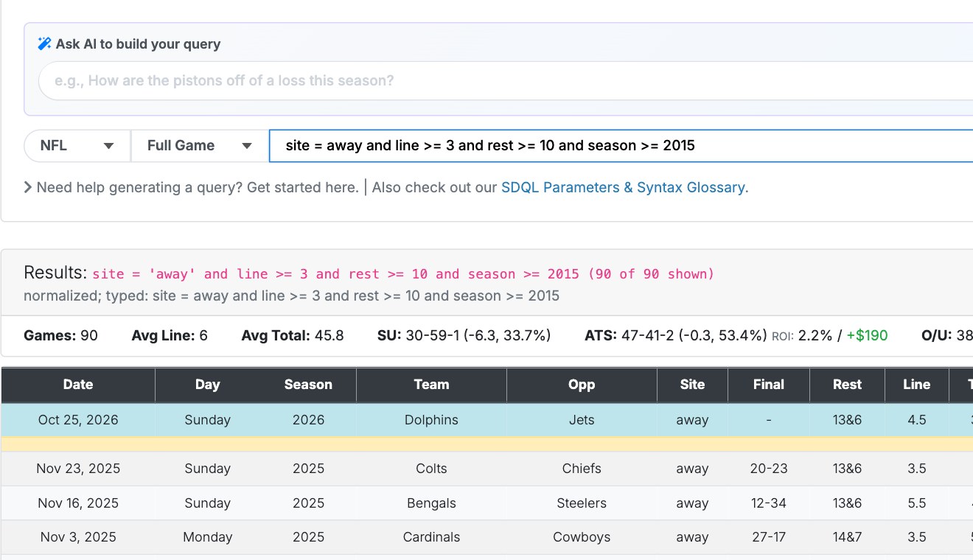Sort table by Opp column header
This screenshot has width=973, height=560.
[x=582, y=385]
